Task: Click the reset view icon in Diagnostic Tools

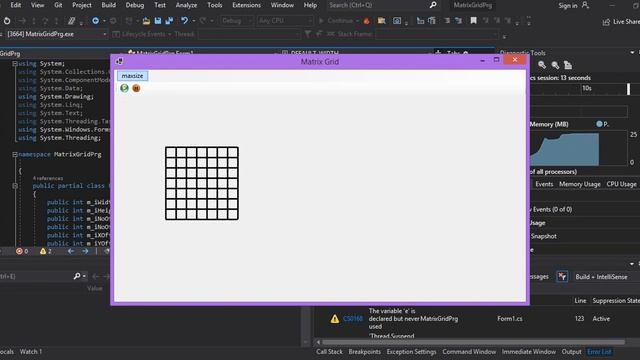Action: [x=568, y=65]
